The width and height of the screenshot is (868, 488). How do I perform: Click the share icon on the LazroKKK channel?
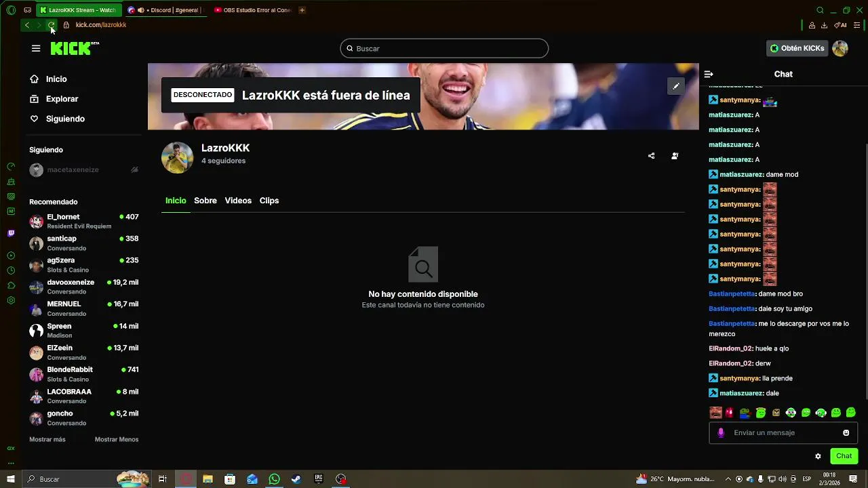tap(651, 156)
